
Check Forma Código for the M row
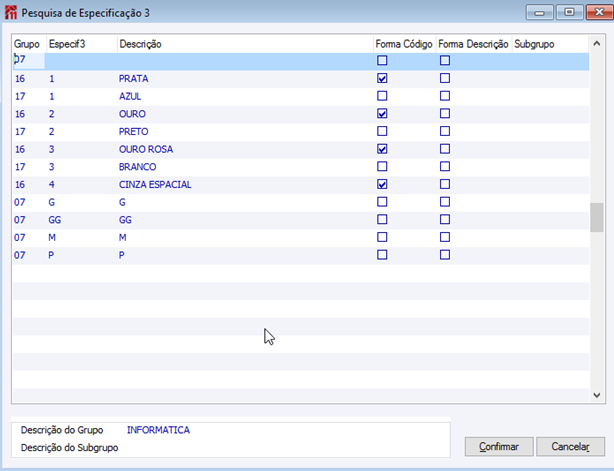click(382, 237)
